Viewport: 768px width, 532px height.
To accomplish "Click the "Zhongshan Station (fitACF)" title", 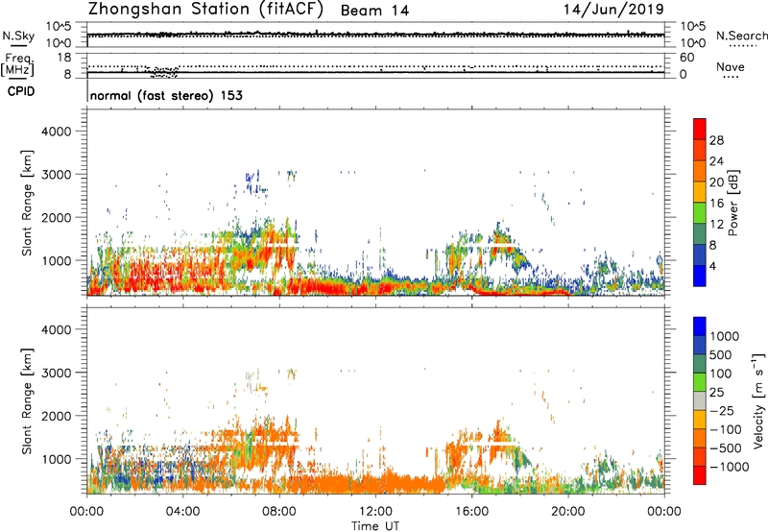I will pyautogui.click(x=205, y=10).
